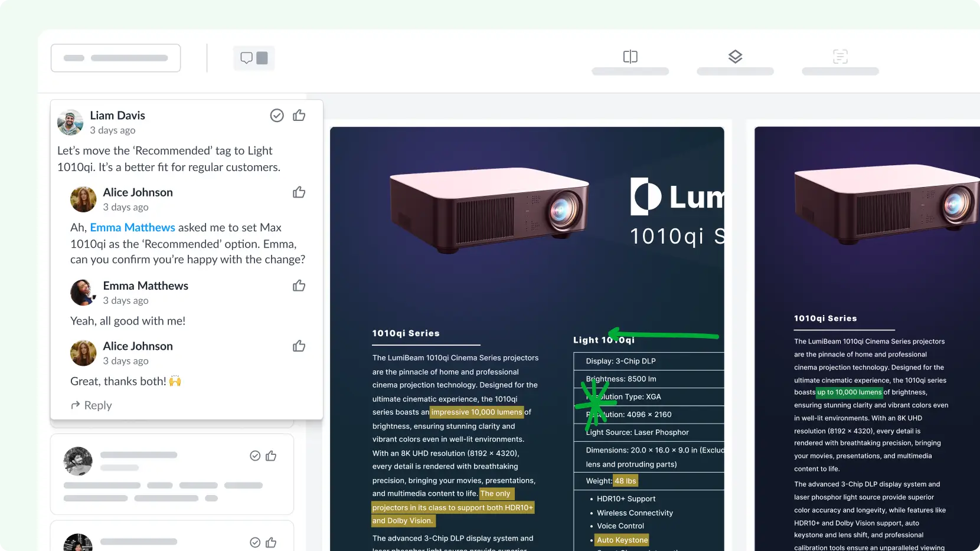Like Liam Davis's comment
This screenshot has width=980, height=551.
click(299, 116)
